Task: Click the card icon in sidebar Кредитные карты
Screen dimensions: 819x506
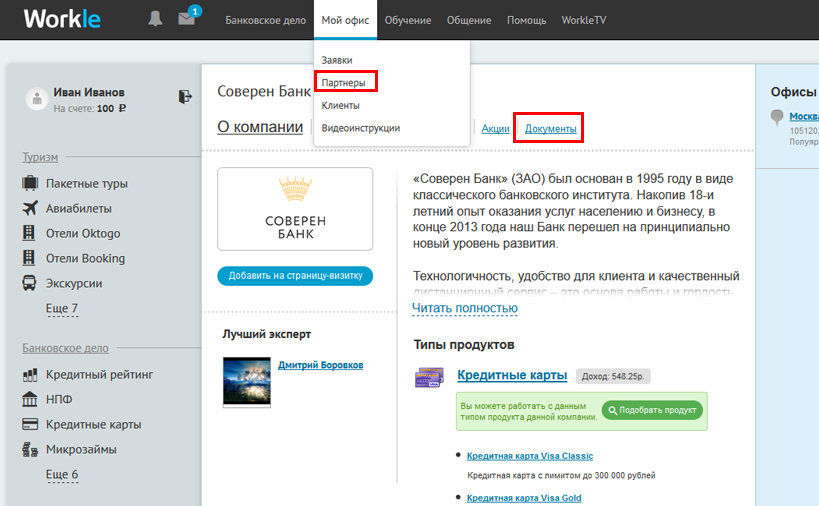Action: 30,424
